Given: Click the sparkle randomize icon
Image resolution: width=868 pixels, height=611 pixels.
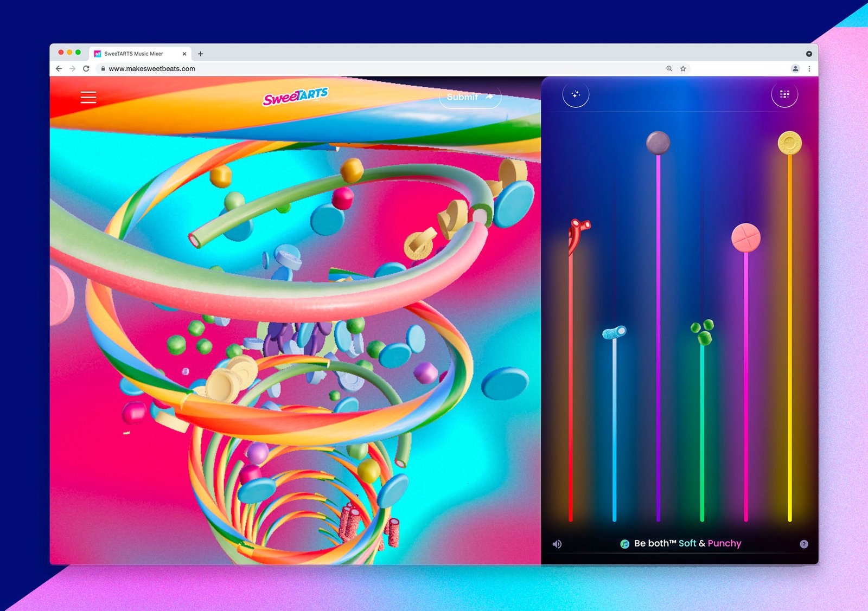Looking at the screenshot, I should 576,94.
